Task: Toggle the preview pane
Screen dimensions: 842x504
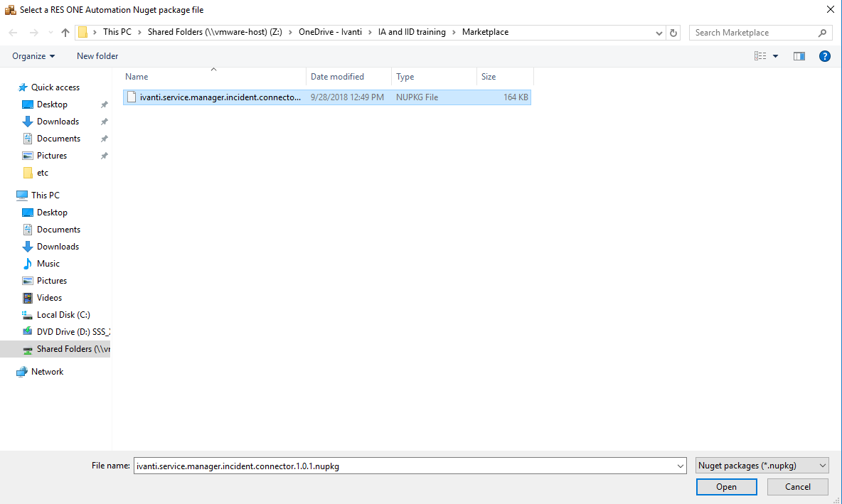Action: click(x=799, y=56)
